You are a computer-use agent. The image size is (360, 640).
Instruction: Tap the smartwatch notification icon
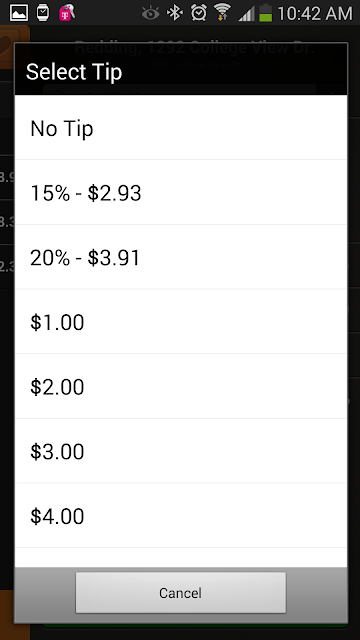(x=43, y=13)
